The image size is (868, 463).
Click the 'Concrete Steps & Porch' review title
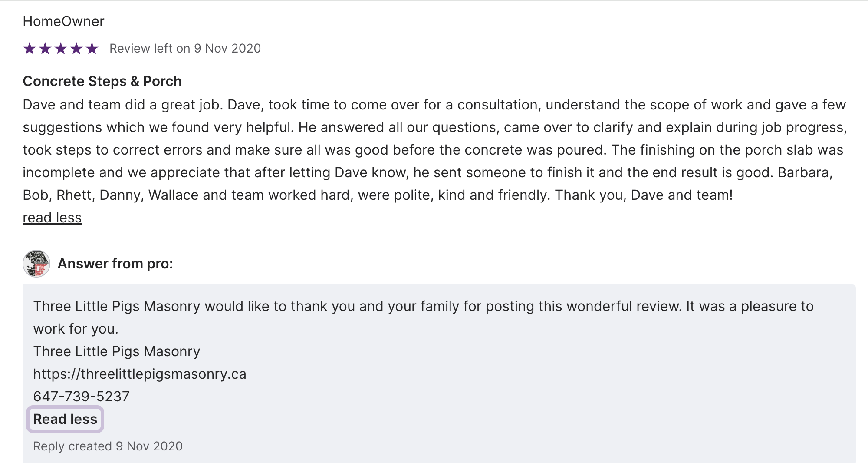coord(102,81)
